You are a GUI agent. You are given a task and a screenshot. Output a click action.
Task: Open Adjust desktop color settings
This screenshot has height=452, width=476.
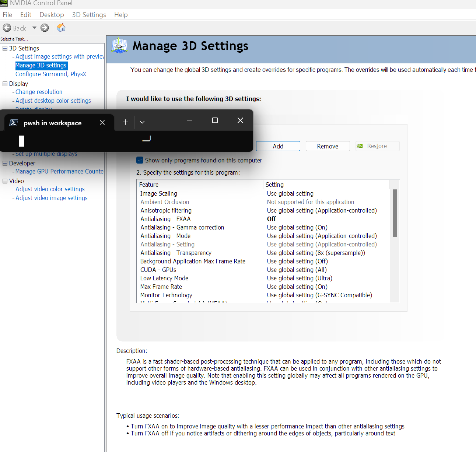(53, 101)
